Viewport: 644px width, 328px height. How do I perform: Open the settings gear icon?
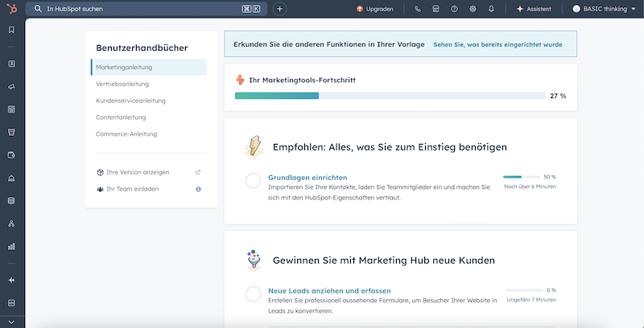(473, 9)
